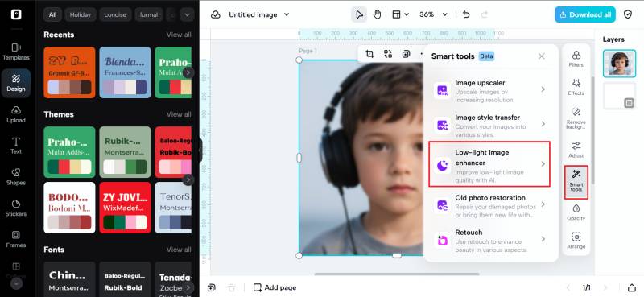Open the Stickers sidebar panel
Viewport: 644px width, 297px height.
coord(16,208)
